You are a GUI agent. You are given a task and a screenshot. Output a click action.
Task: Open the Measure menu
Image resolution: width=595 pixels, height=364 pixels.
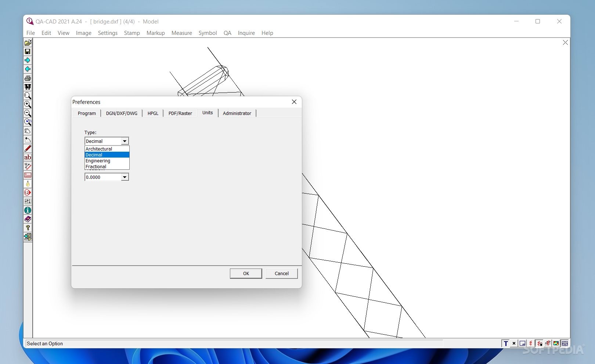coord(182,33)
